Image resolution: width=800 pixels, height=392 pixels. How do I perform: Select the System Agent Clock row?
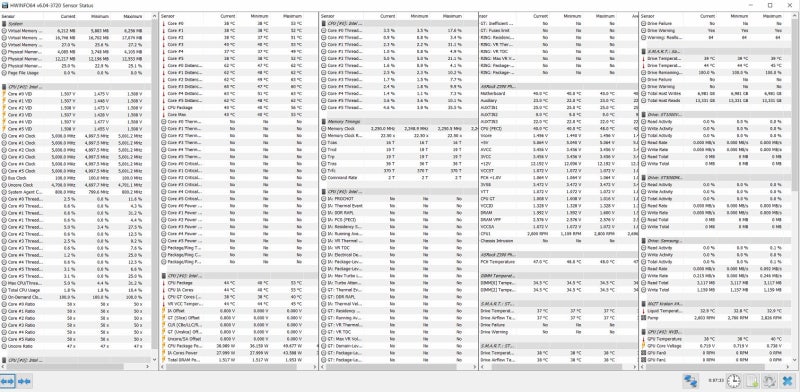(x=76, y=192)
